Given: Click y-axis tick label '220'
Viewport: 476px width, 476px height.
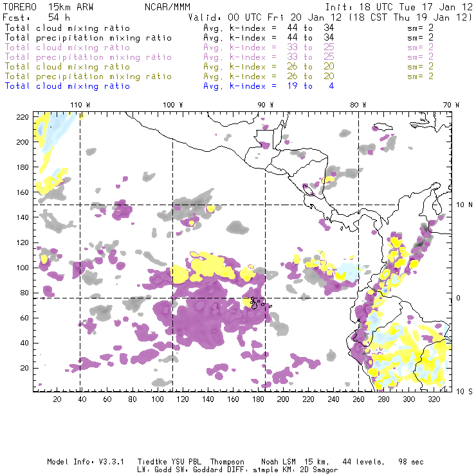Looking at the screenshot, I should [23, 117].
